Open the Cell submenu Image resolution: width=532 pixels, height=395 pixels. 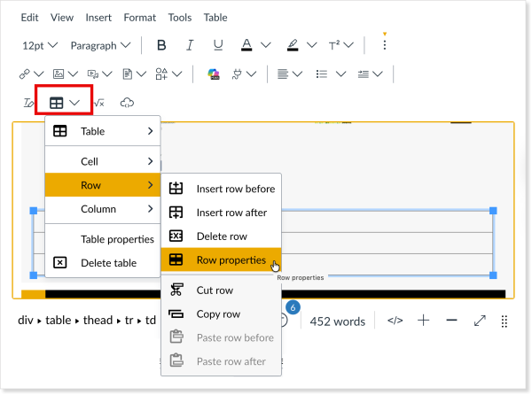click(x=103, y=161)
